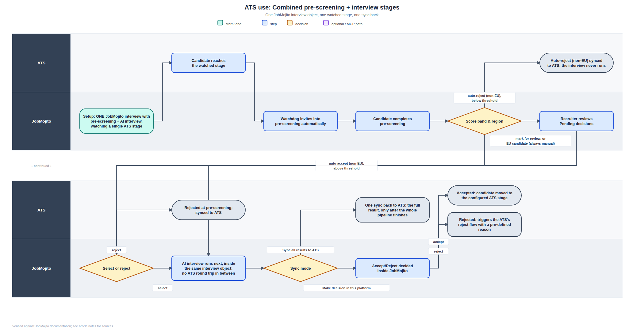644x331 pixels.
Task: Select the AI interview runs next node
Action: click(209, 268)
